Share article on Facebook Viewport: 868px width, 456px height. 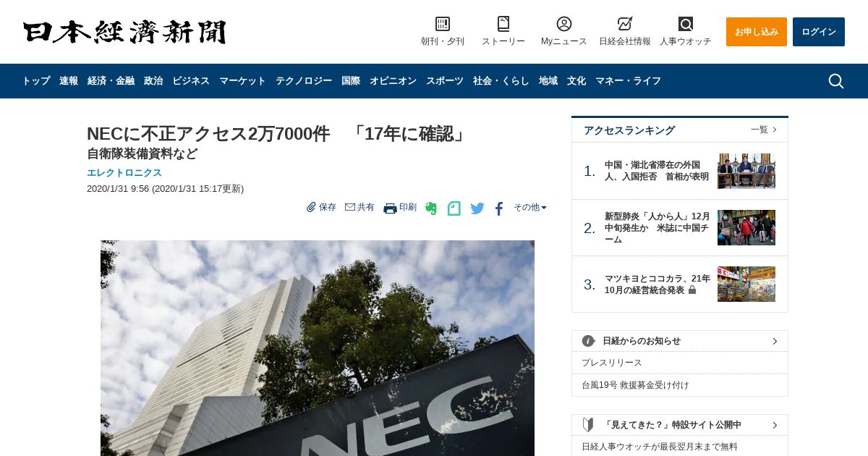499,208
